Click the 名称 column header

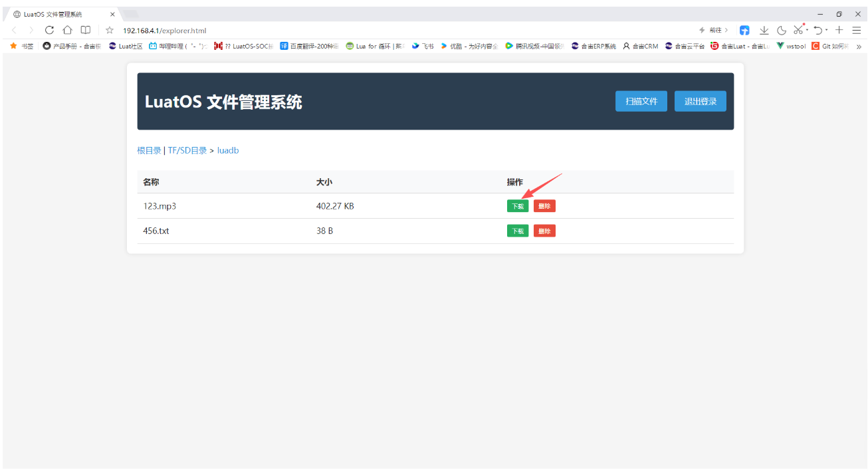pyautogui.click(x=151, y=182)
